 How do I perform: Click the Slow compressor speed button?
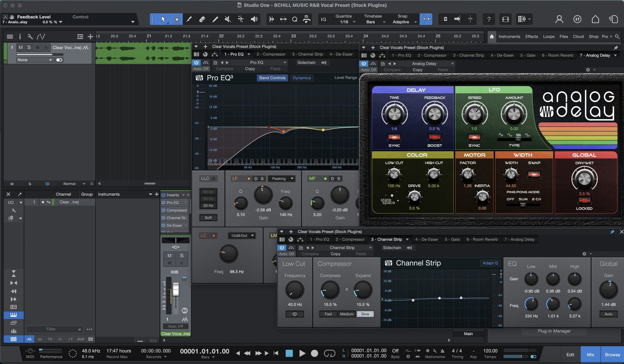click(365, 314)
